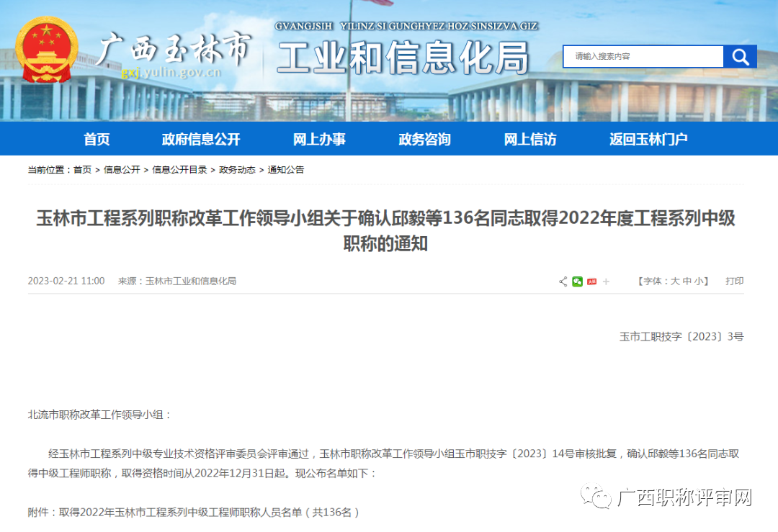Focus the search input 请输入搜索内容

643,57
